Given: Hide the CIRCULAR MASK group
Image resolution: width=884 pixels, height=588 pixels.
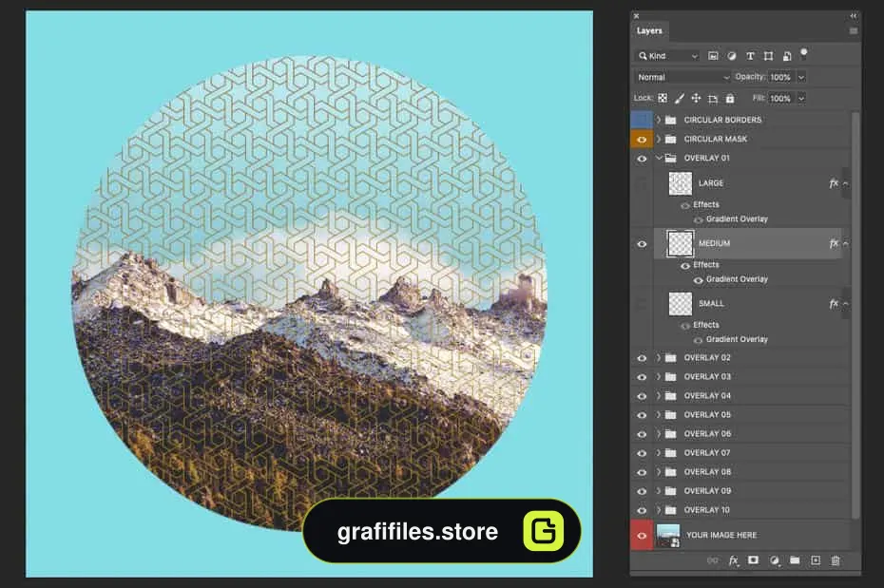Looking at the screenshot, I should tap(642, 139).
